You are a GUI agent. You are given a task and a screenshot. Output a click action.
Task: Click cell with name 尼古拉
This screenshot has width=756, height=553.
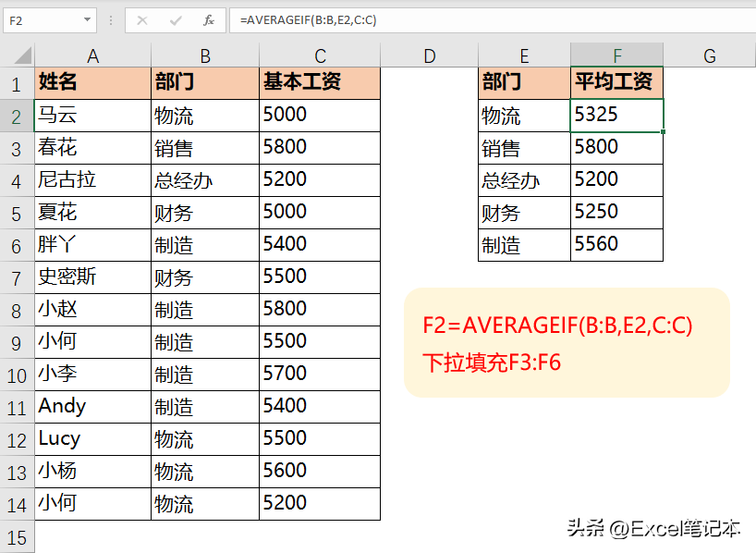coord(92,180)
